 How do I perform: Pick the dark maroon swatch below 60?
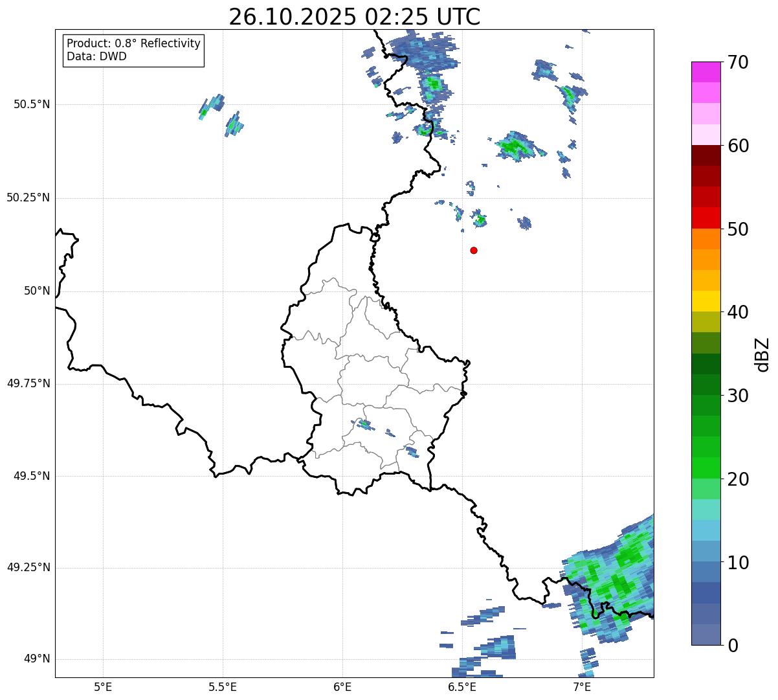(x=710, y=155)
